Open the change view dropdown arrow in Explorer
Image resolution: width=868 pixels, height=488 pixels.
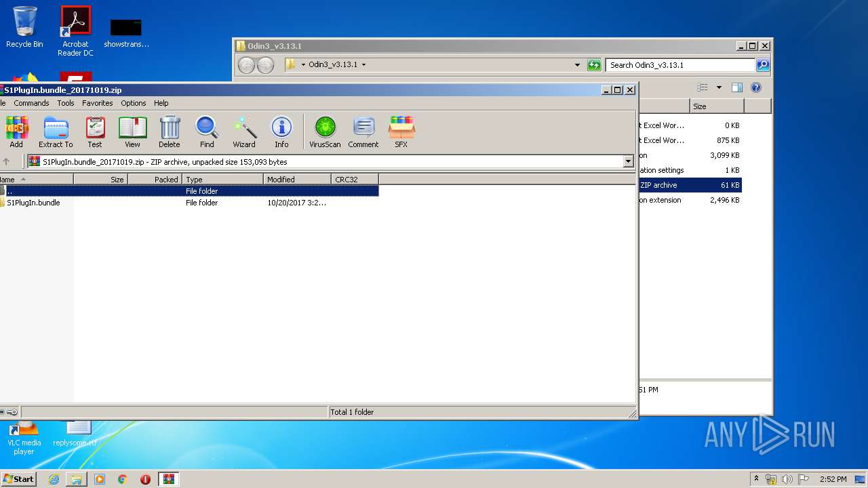coord(719,87)
